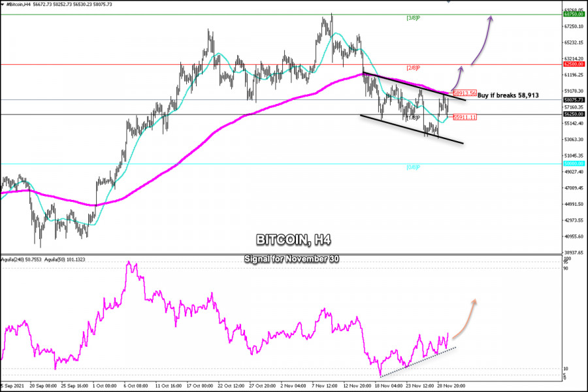Screen dimensions: 588x392
Task: Select the green horizontal line at 68750
Action: [x=281, y=14]
